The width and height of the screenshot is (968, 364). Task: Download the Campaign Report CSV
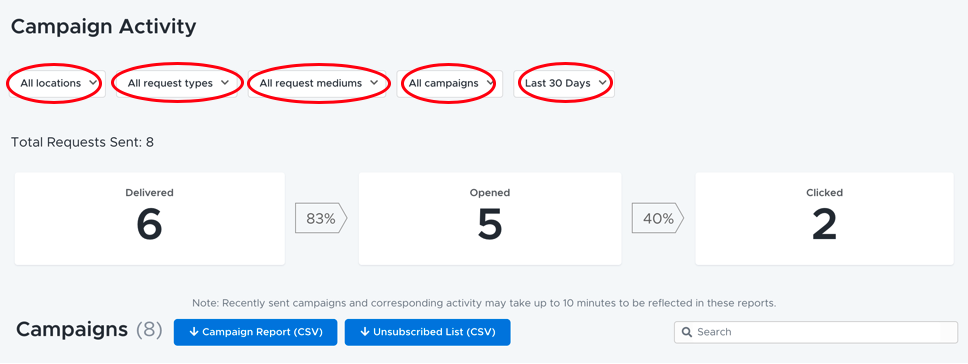pos(256,332)
